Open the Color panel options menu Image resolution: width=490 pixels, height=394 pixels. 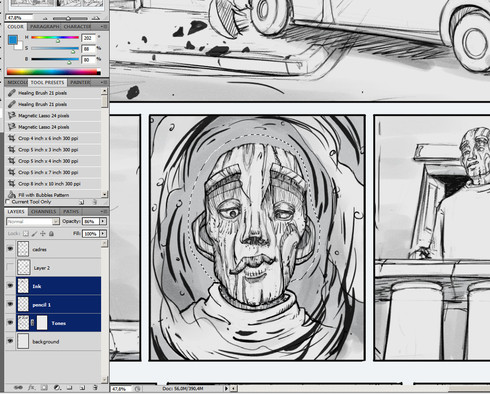point(104,26)
